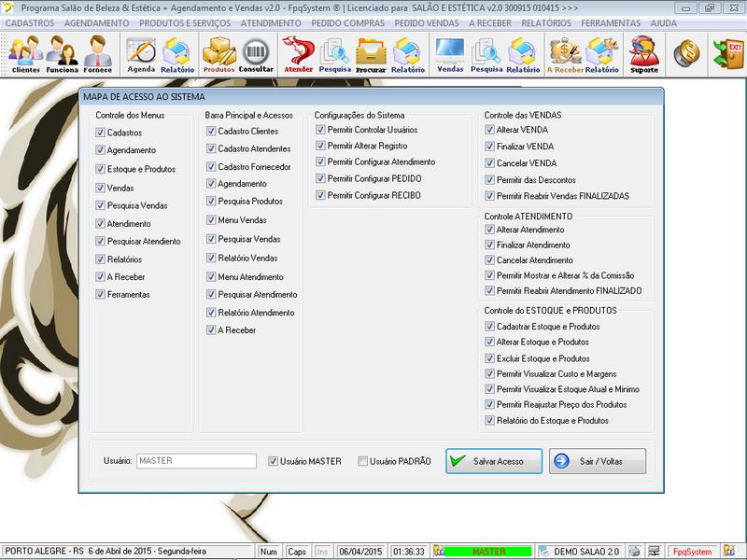747x560 pixels.
Task: Click the Sair / Voltas button
Action: pos(598,461)
